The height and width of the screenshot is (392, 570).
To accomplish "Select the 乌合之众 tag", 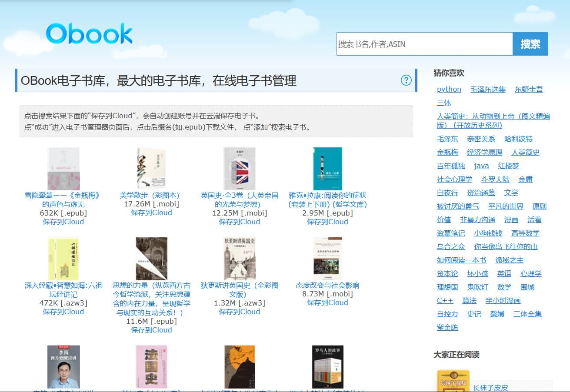I will 451,246.
